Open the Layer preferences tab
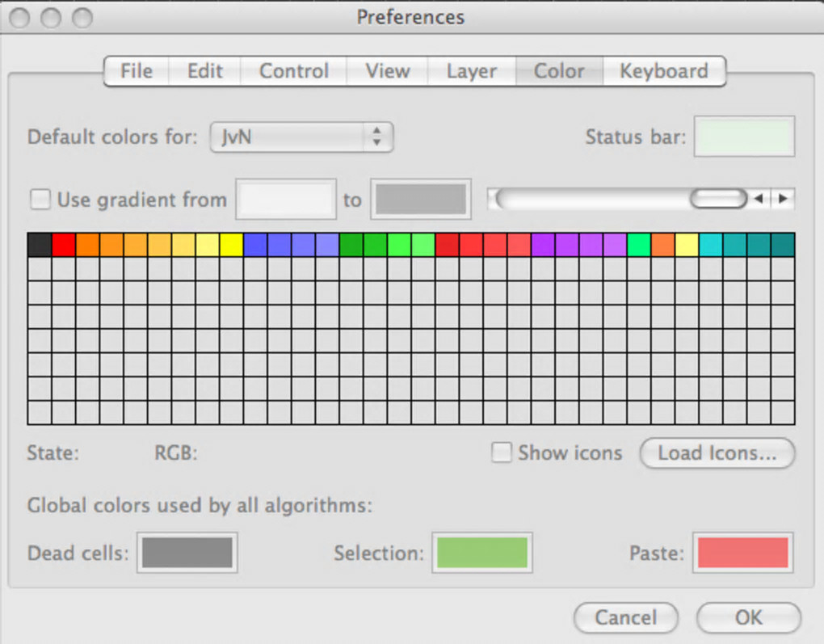The width and height of the screenshot is (824, 644). tap(471, 71)
